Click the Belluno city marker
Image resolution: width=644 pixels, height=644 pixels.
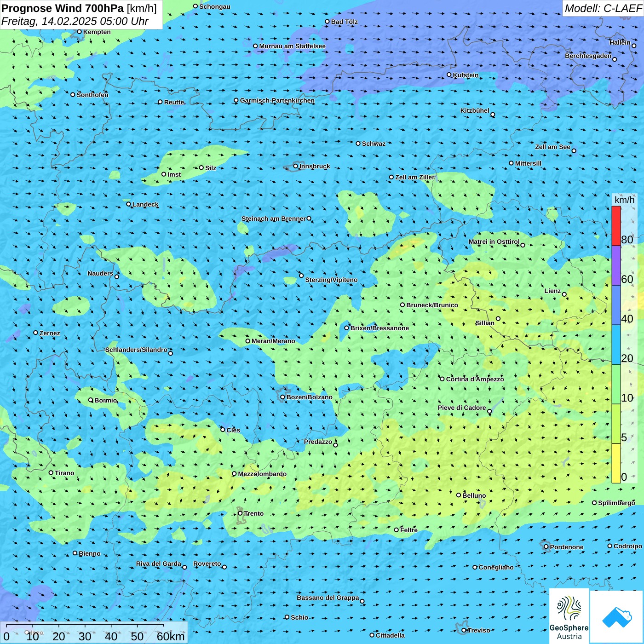[459, 495]
